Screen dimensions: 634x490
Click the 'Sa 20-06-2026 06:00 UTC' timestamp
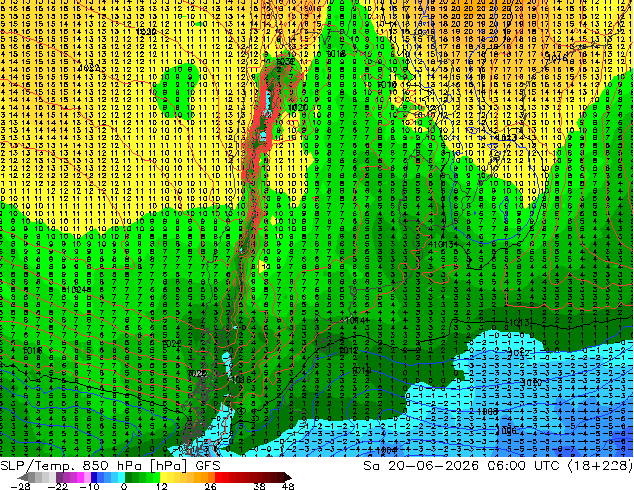coord(461,466)
